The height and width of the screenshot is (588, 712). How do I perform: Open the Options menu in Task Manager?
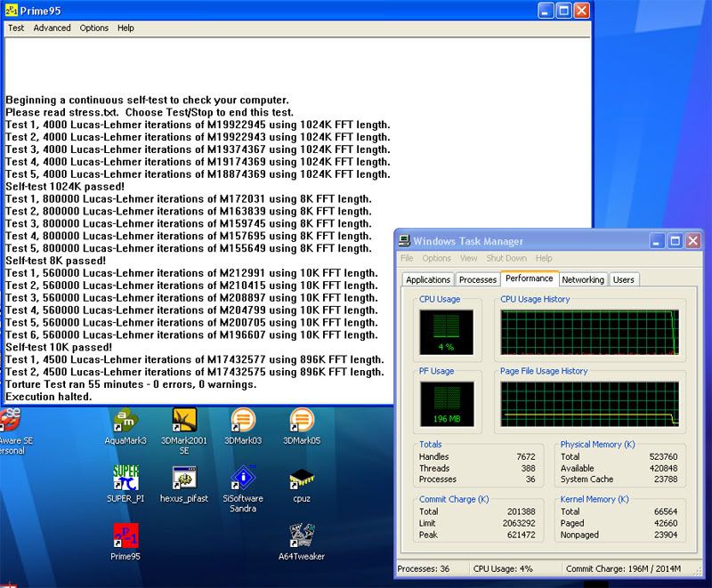[436, 258]
